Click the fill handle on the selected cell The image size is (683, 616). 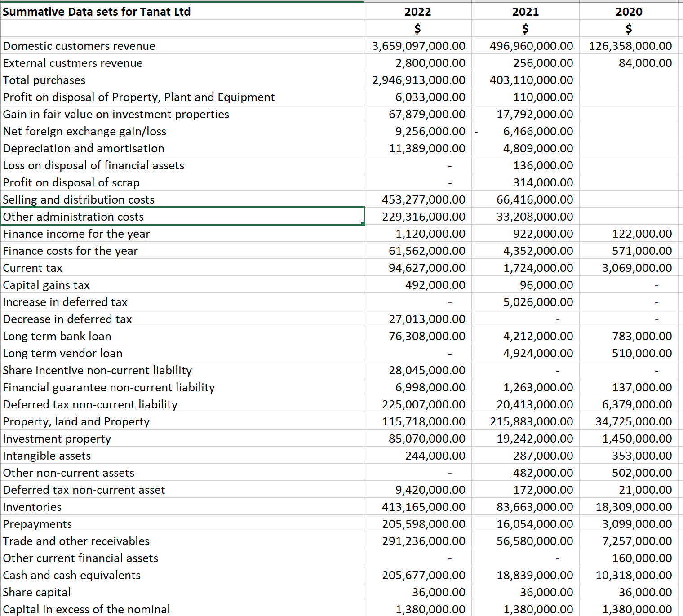pyautogui.click(x=364, y=225)
